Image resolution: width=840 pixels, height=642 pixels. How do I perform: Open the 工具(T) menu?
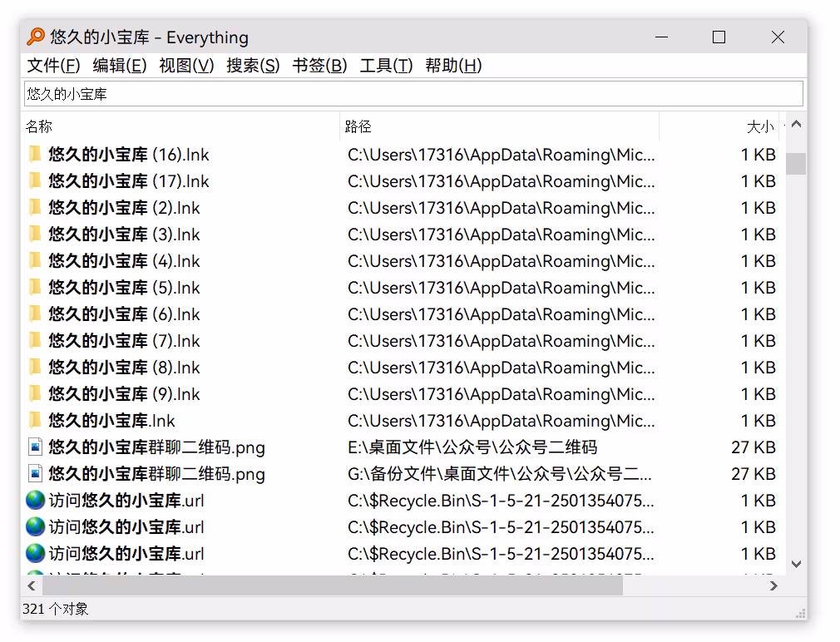click(386, 66)
